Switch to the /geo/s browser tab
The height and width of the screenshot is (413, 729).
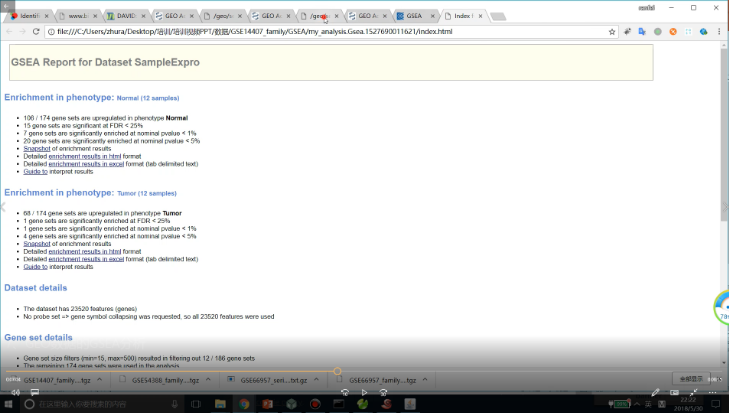222,16
